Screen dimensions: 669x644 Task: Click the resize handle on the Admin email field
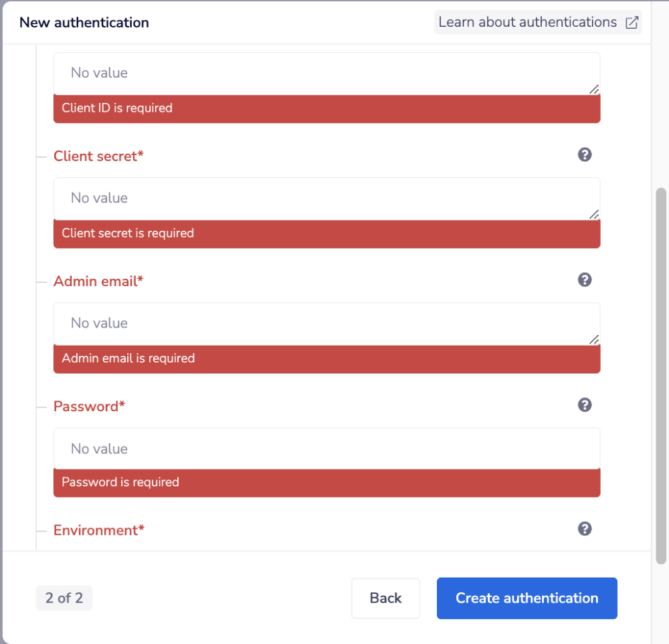click(x=594, y=340)
